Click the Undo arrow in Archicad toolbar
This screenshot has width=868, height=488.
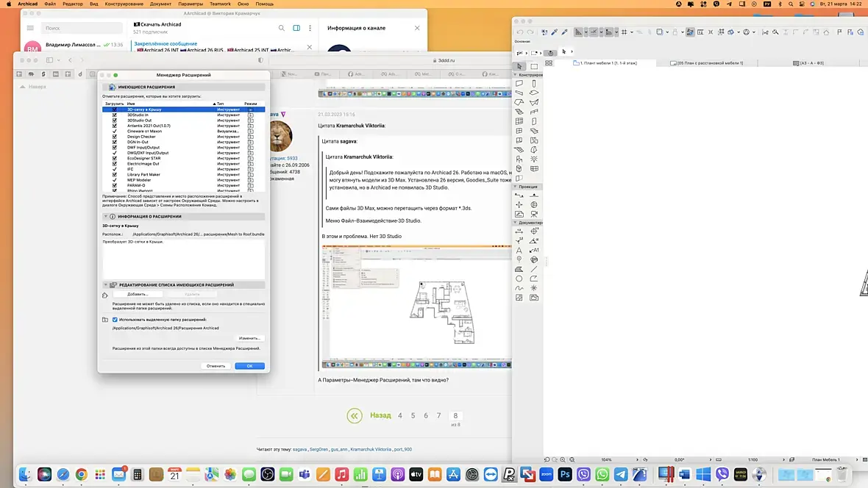point(520,32)
